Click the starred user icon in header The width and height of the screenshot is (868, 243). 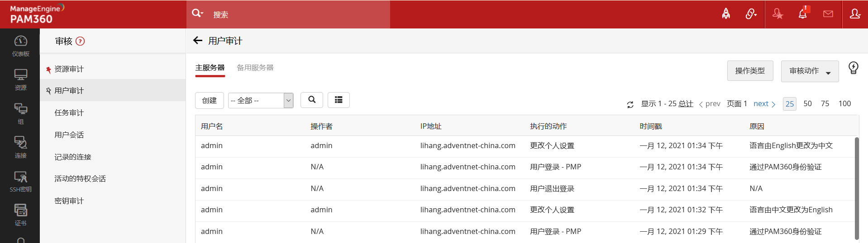coord(777,14)
